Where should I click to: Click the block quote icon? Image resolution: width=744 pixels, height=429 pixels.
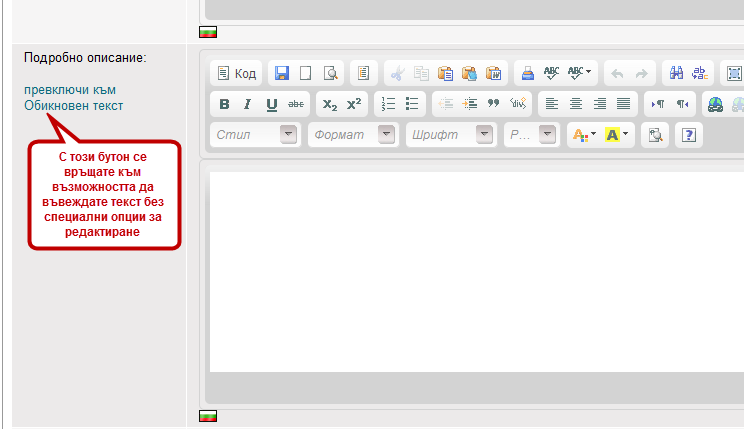pos(493,104)
